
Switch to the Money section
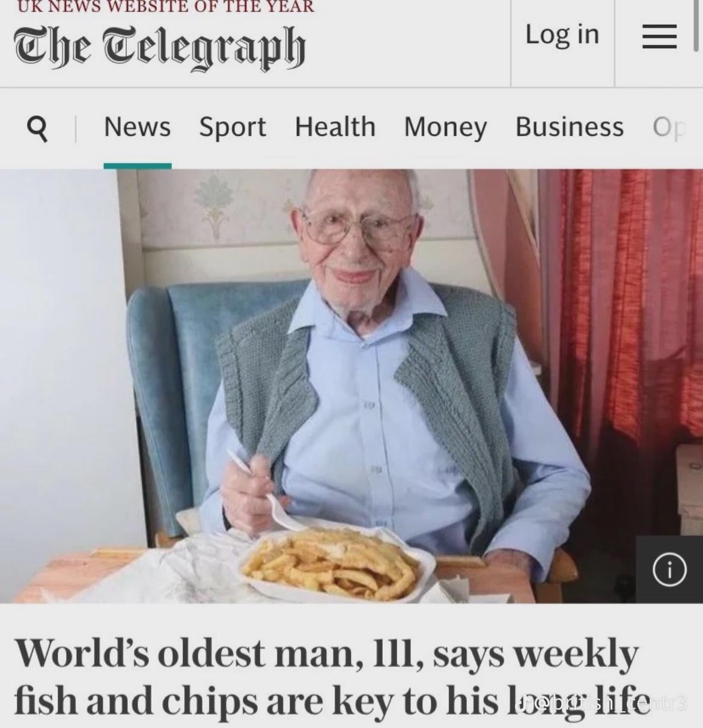tap(445, 127)
